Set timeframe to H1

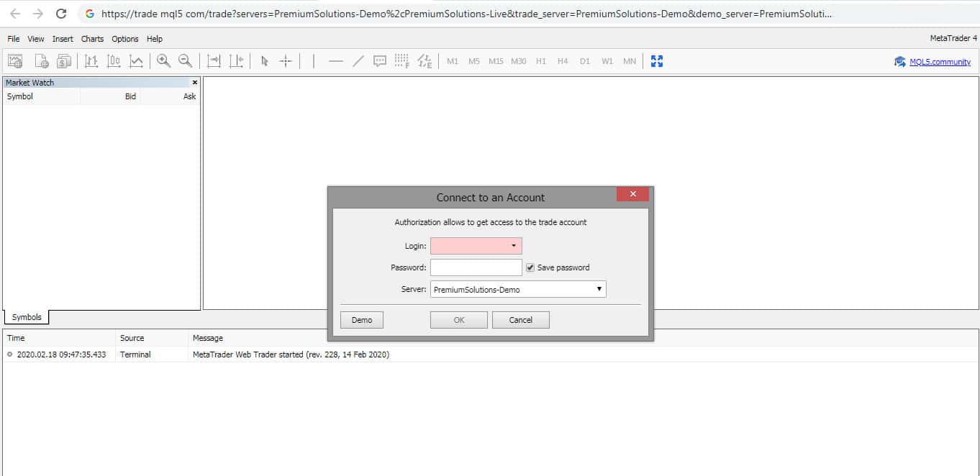(x=541, y=61)
